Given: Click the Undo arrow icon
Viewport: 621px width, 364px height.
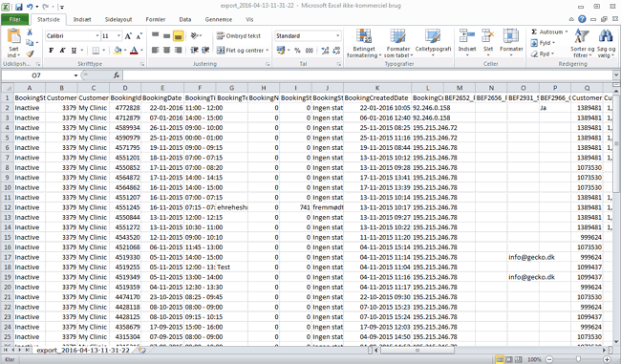Looking at the screenshot, I should tap(30, 7).
